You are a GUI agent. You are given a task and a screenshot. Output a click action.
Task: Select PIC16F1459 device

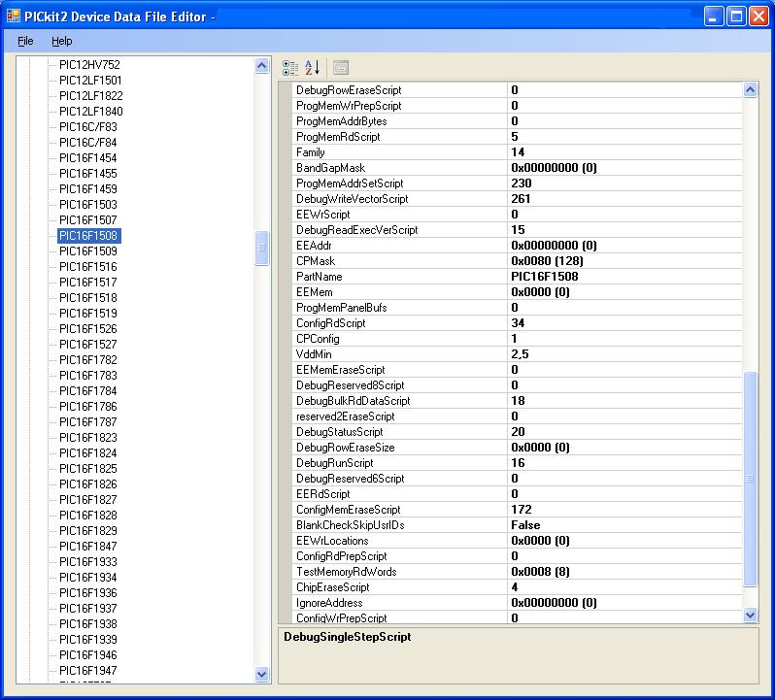(88, 188)
